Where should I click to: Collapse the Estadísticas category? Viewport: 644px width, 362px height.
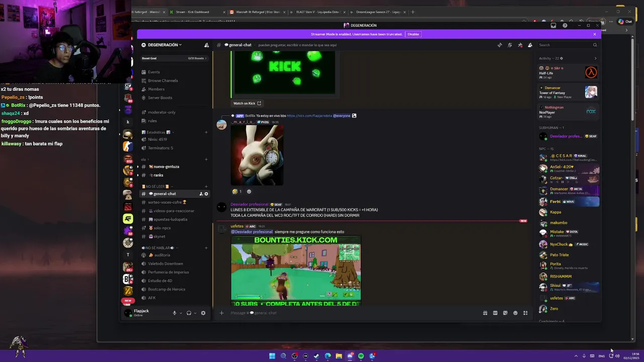tap(158, 132)
